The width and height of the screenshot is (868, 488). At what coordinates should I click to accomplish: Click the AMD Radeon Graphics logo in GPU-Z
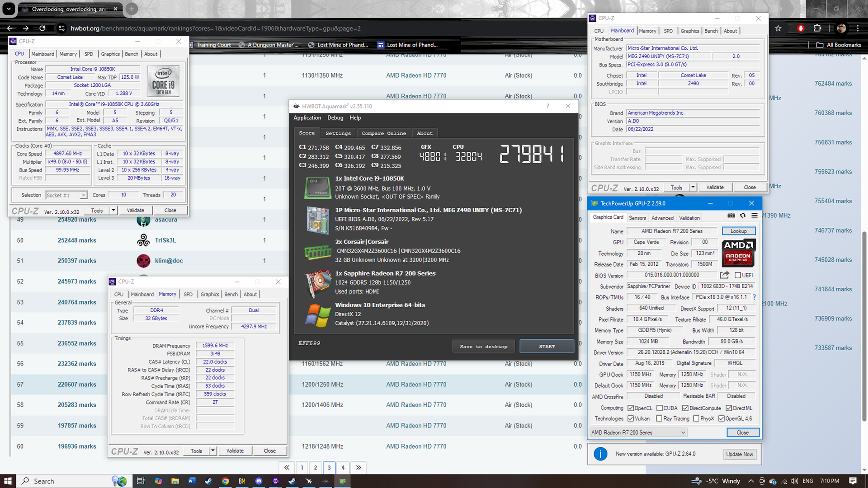(x=738, y=253)
